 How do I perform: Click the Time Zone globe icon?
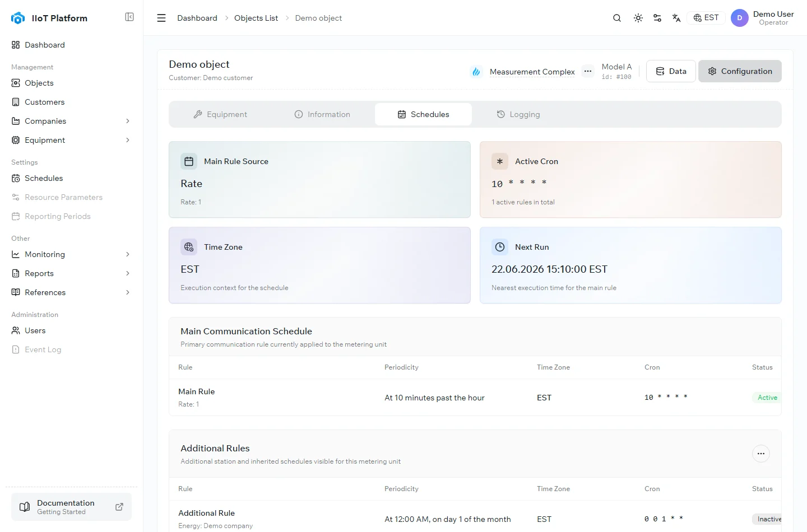tap(189, 247)
